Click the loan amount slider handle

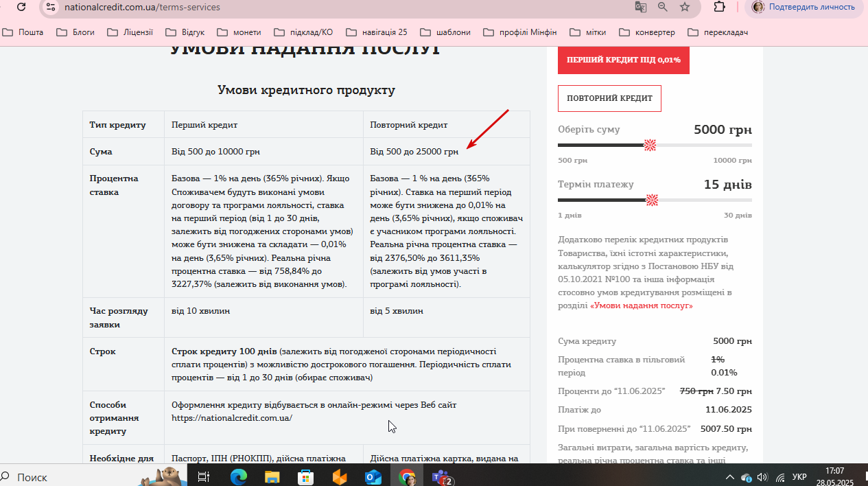(649, 145)
